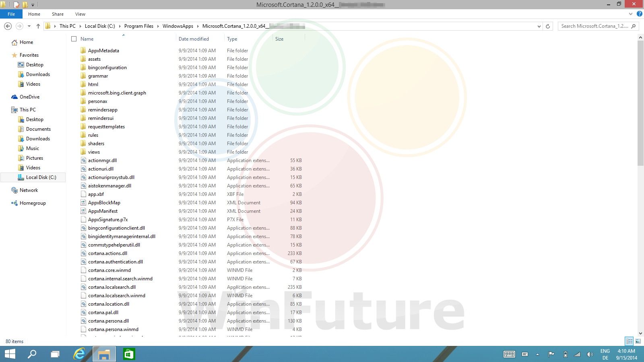Open the File menu

point(11,14)
